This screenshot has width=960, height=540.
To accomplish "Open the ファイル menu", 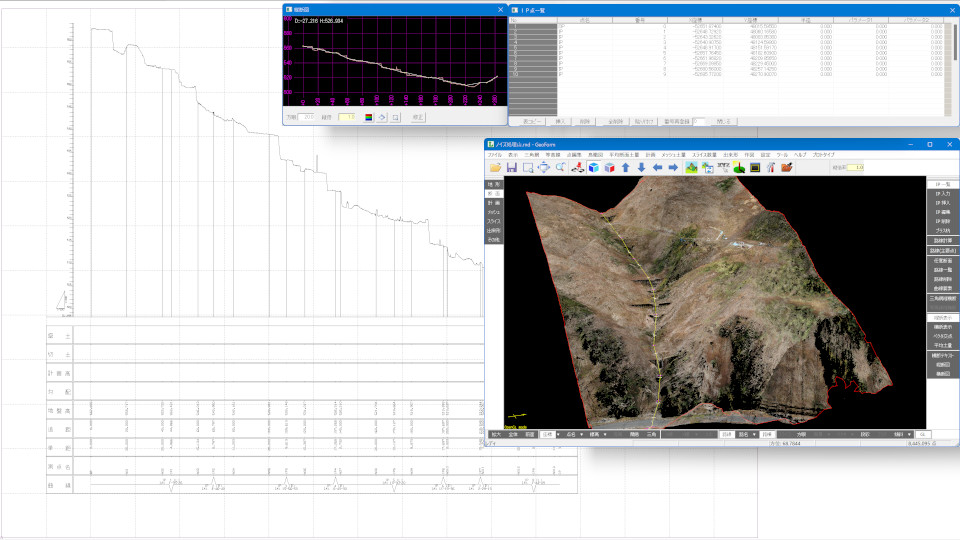I will (495, 155).
